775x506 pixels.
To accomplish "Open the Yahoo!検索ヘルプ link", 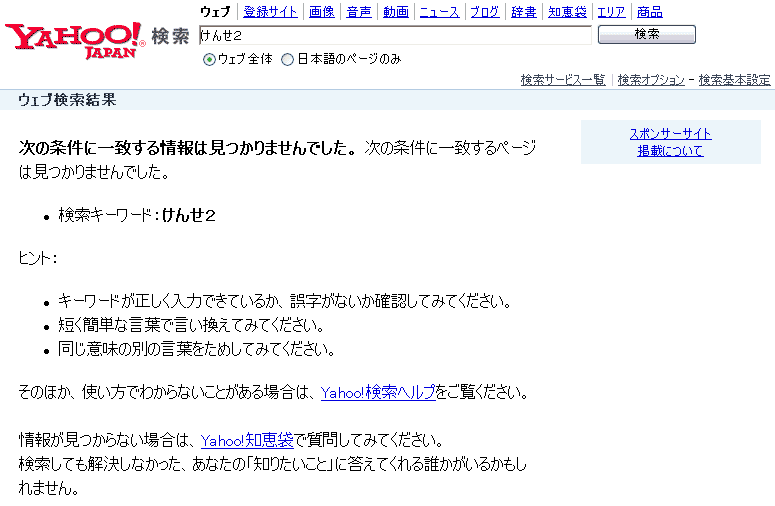I will tap(378, 393).
